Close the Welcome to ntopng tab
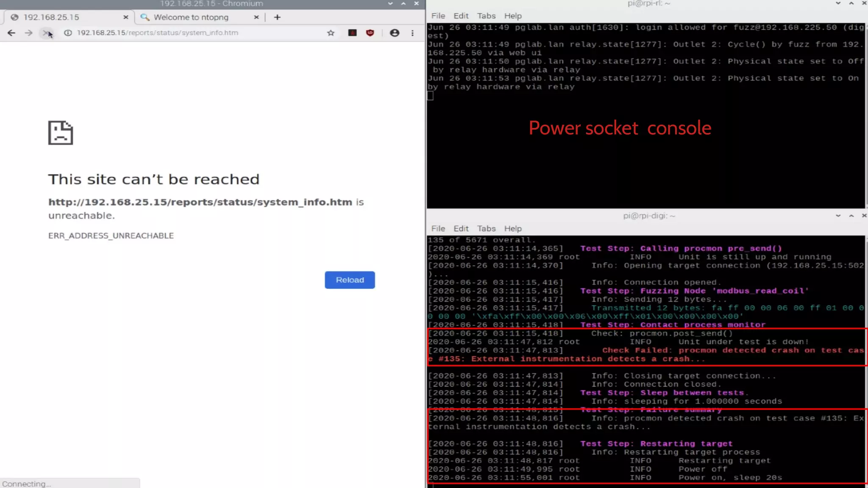This screenshot has width=868, height=488. tap(256, 17)
